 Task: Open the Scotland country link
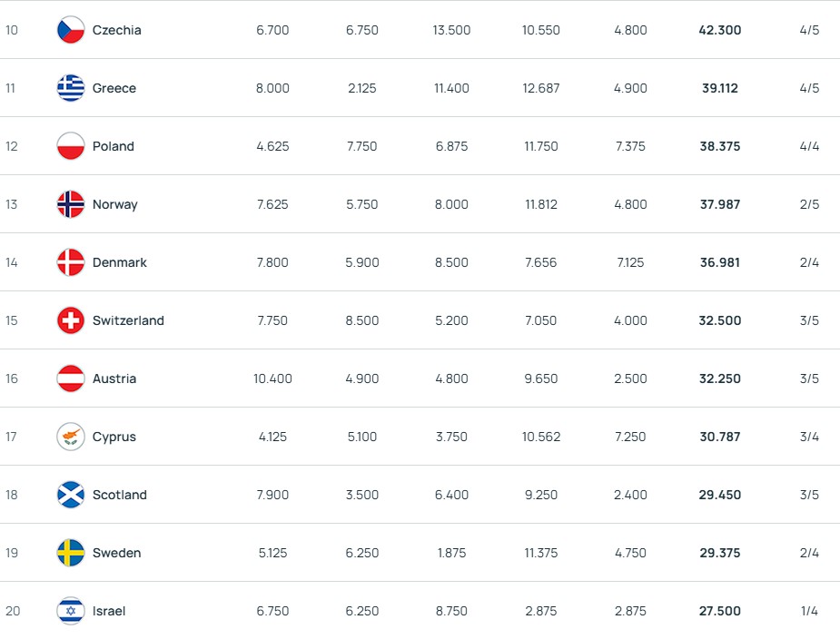pos(120,495)
